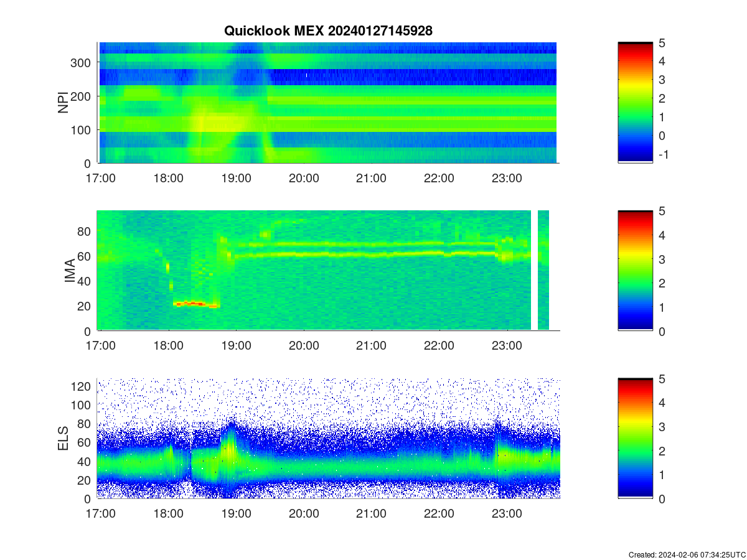Click the "-1" label on NPI colorbar
The width and height of the screenshot is (747, 560).
click(663, 154)
